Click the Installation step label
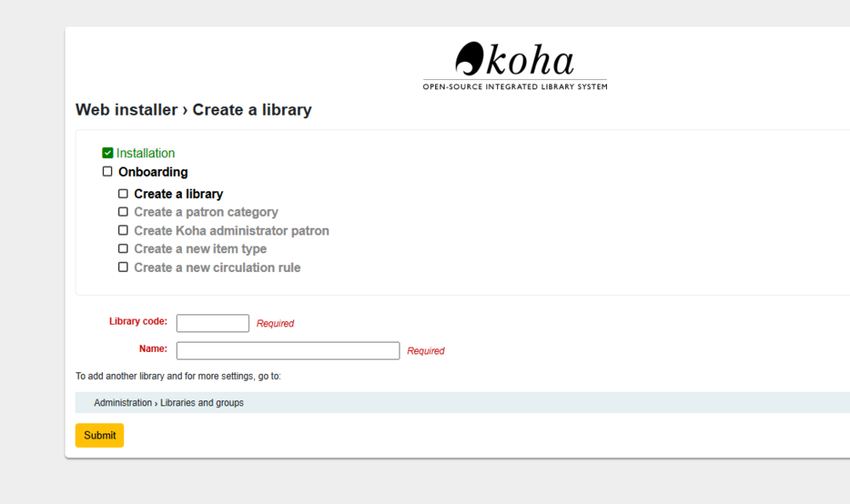 pyautogui.click(x=145, y=153)
